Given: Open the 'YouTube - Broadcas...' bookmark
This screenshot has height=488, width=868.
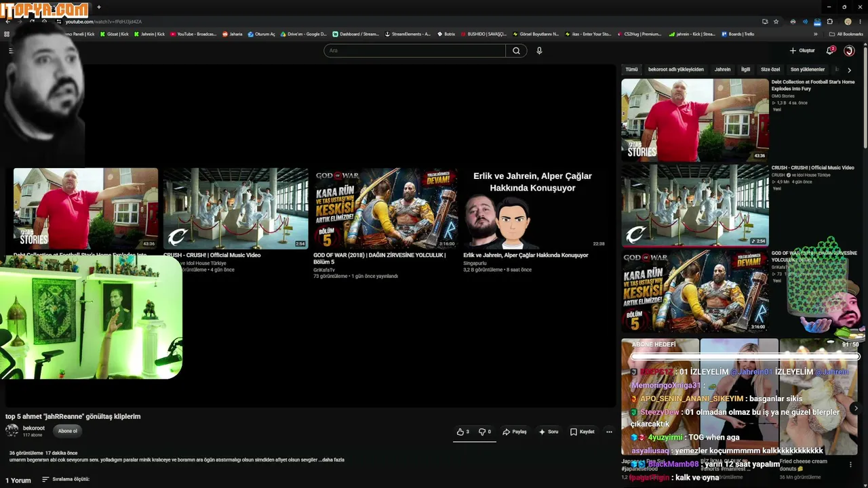Looking at the screenshot, I should tap(193, 34).
